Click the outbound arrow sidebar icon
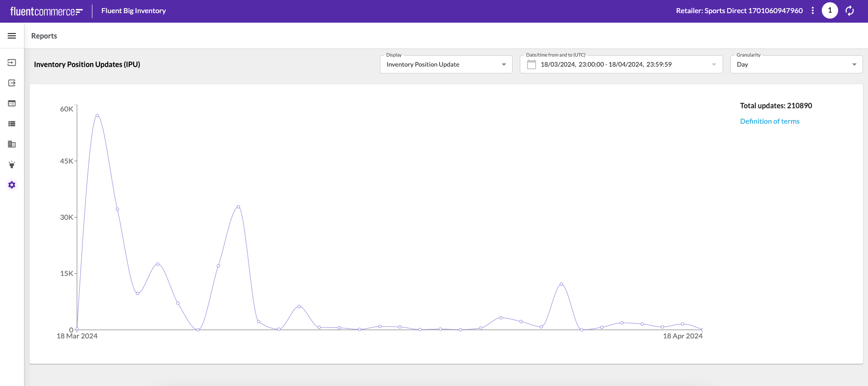 coord(12,83)
